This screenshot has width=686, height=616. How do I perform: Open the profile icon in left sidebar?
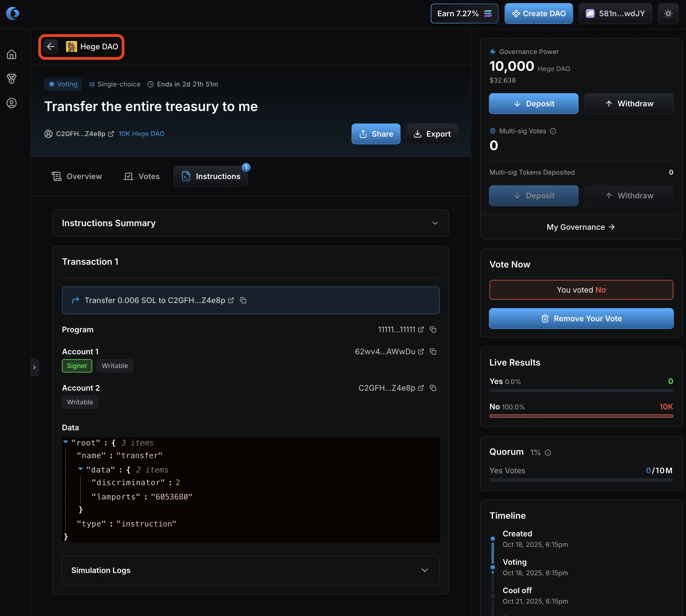[12, 103]
